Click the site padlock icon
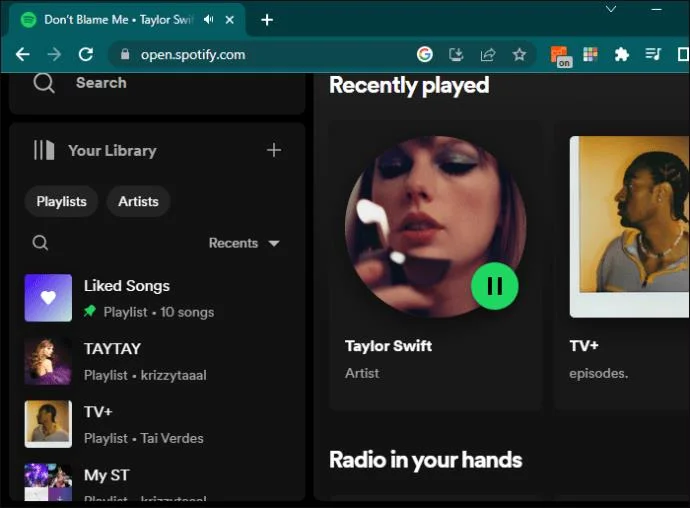Image resolution: width=690 pixels, height=508 pixels. click(125, 54)
